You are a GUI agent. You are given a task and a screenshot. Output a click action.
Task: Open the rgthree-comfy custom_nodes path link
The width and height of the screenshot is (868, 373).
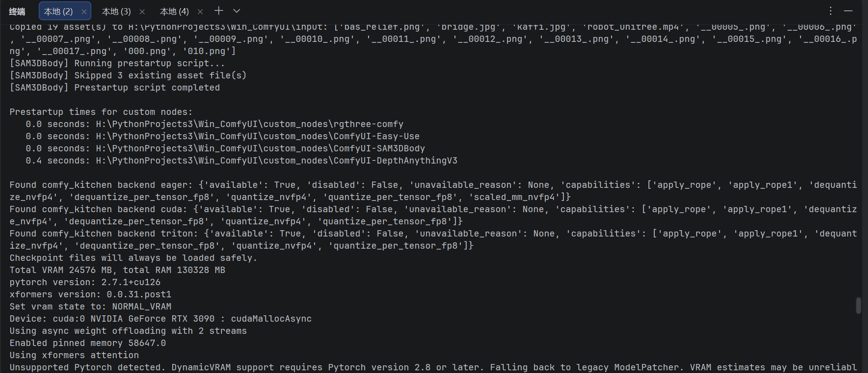tap(250, 124)
